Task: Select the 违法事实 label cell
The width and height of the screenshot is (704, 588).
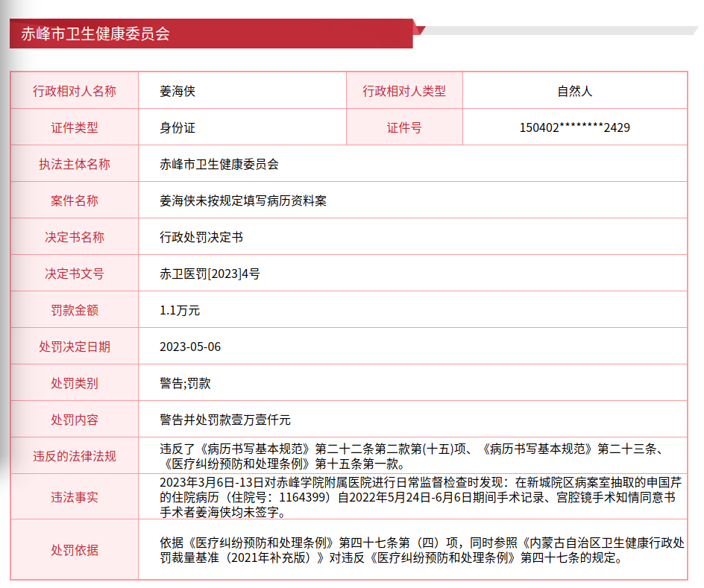Action: click(x=75, y=496)
